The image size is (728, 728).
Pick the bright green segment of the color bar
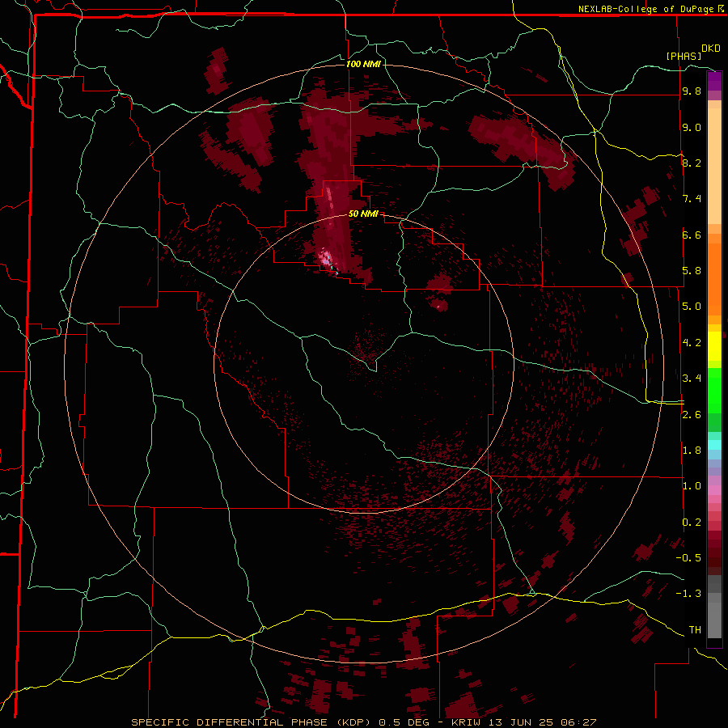(x=714, y=390)
